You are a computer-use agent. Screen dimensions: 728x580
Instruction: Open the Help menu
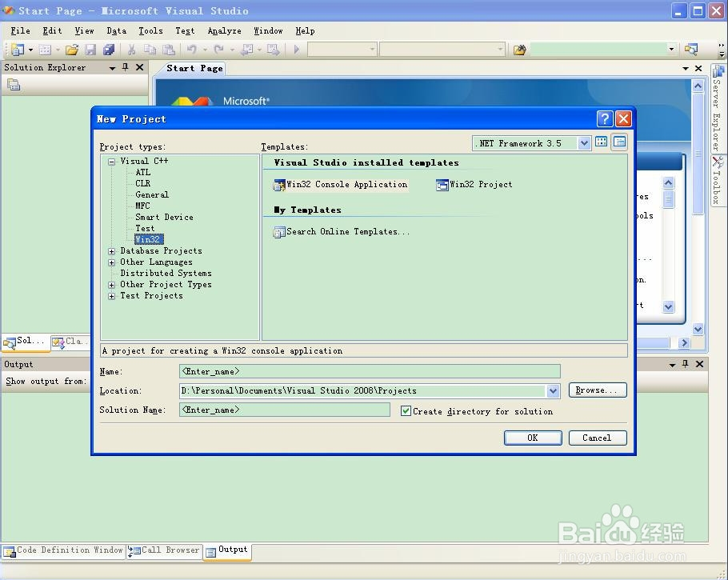(305, 30)
